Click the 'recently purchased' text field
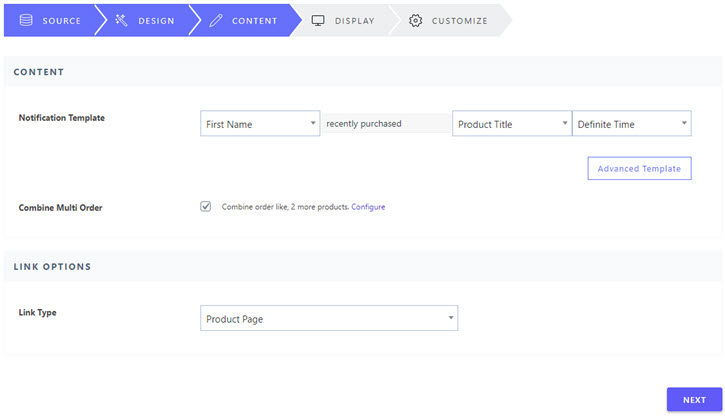Image resolution: width=725 pixels, height=418 pixels. coord(386,123)
